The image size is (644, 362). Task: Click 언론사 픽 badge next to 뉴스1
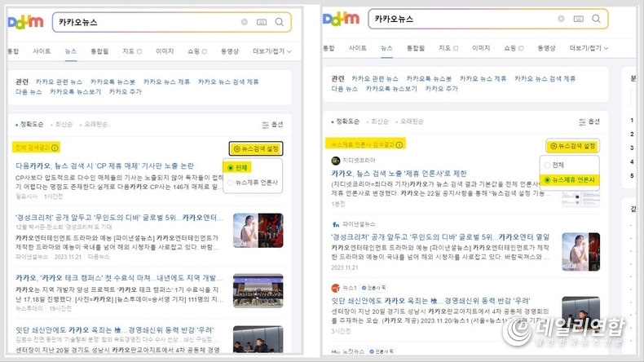[x=373, y=288]
